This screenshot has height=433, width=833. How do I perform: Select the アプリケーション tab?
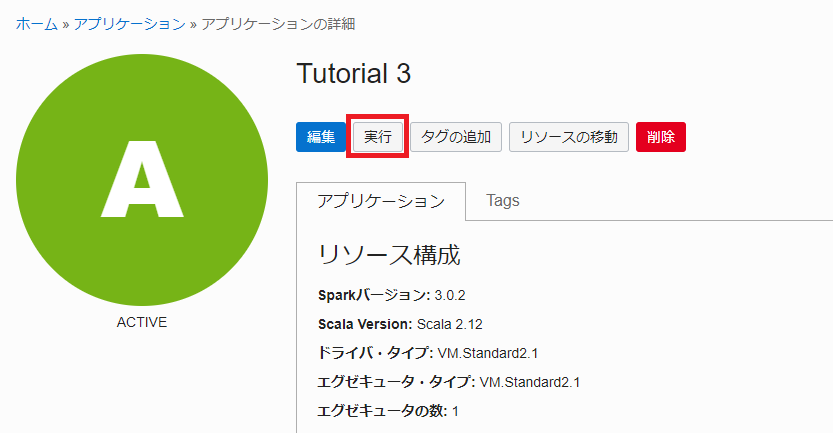tap(380, 201)
